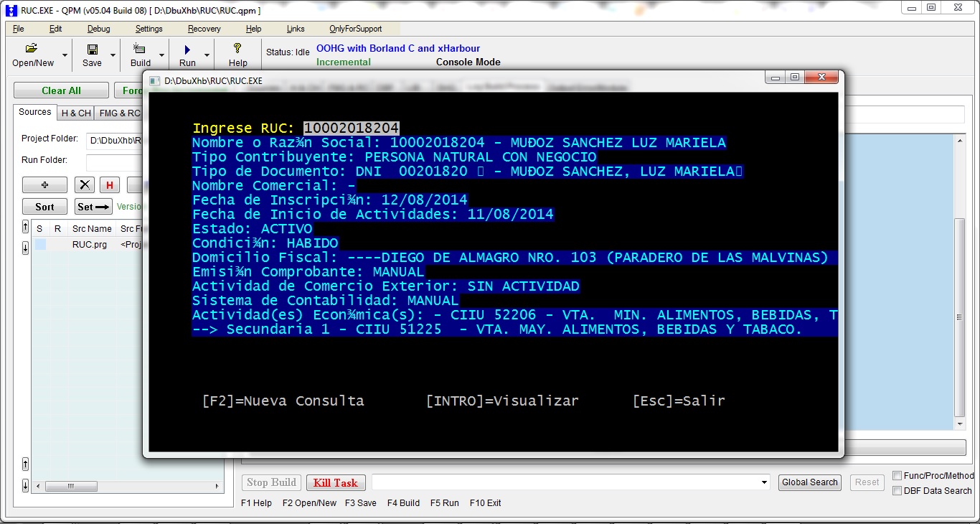Click left arrow of sources horizontal scrollbar
Image resolution: width=980 pixels, height=524 pixels.
click(39, 486)
